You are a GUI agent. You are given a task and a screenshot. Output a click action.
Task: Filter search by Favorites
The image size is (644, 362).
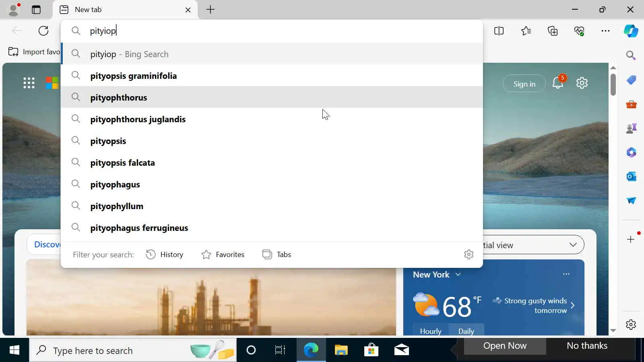pos(223,254)
